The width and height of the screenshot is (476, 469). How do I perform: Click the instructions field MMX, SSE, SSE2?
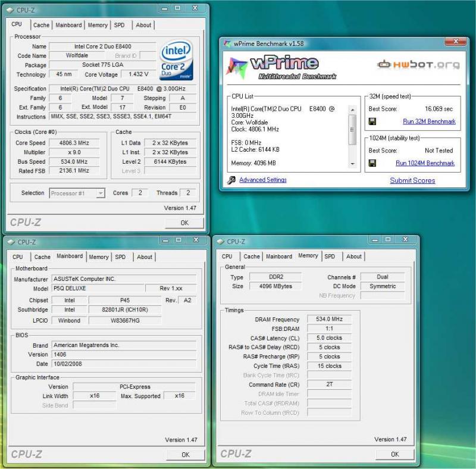click(x=123, y=116)
